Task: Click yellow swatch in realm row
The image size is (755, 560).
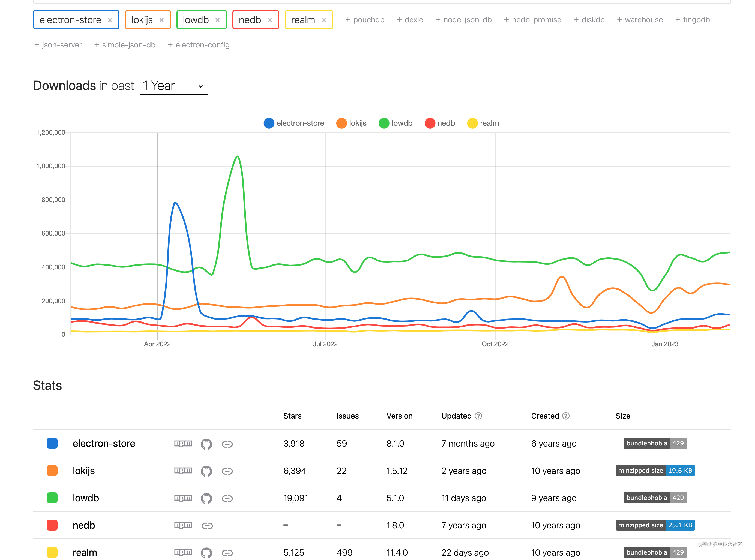Action: (52, 553)
